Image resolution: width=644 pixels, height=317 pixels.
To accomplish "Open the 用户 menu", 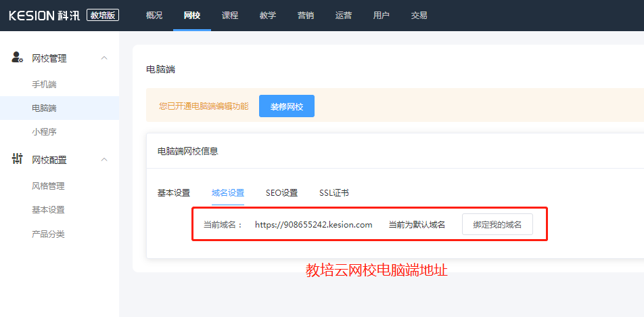I will (382, 16).
